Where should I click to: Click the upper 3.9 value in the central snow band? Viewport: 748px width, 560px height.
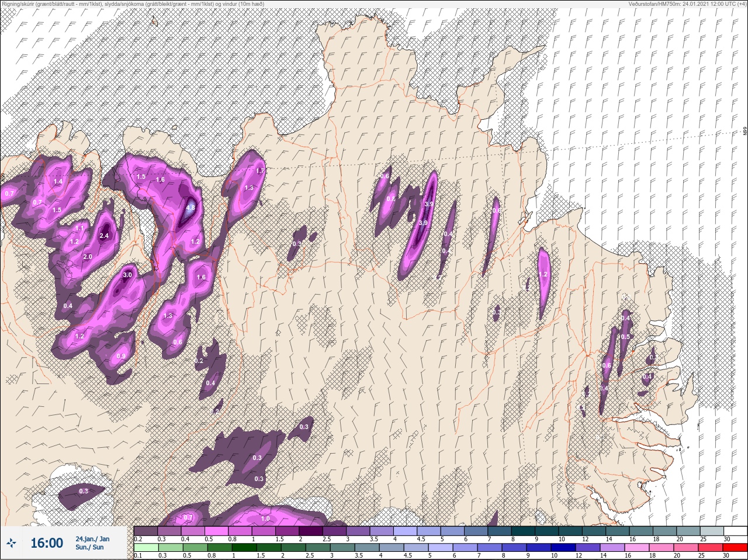429,204
